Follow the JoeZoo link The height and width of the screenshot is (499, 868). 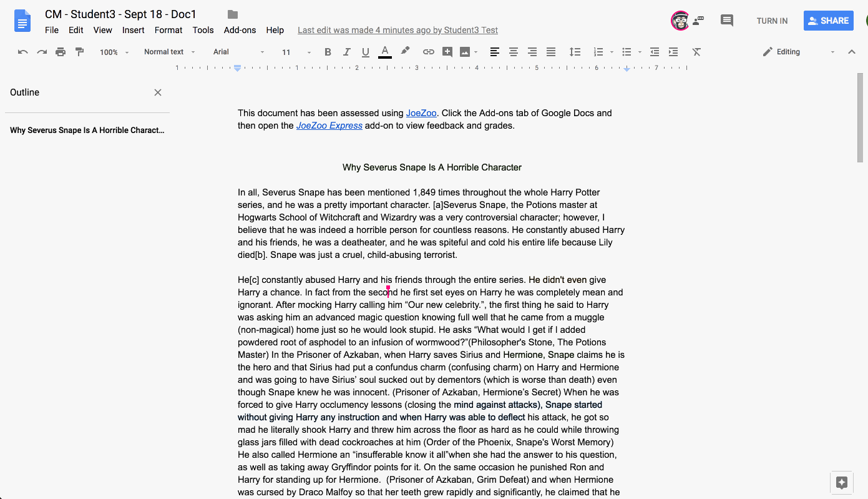click(421, 113)
